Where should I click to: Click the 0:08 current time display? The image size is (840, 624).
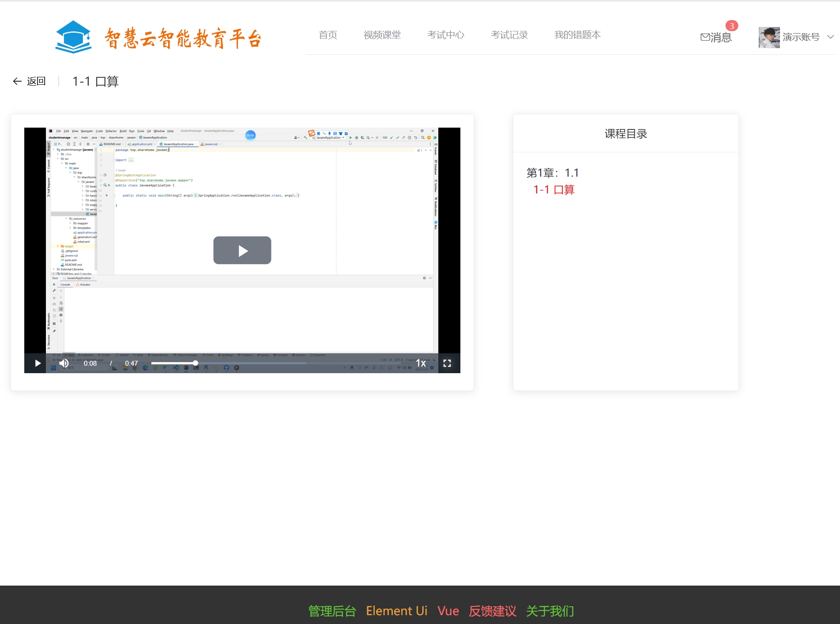click(90, 363)
